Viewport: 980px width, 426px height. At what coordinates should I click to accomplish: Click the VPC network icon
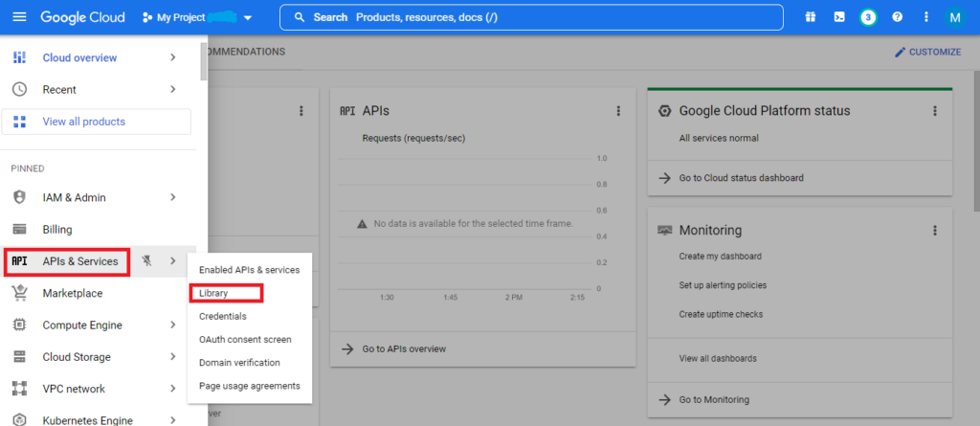click(x=19, y=389)
